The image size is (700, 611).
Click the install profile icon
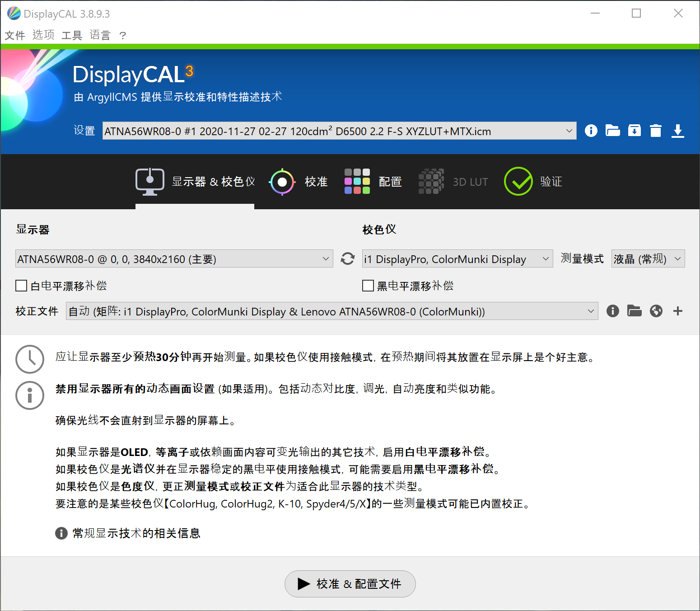(x=634, y=131)
